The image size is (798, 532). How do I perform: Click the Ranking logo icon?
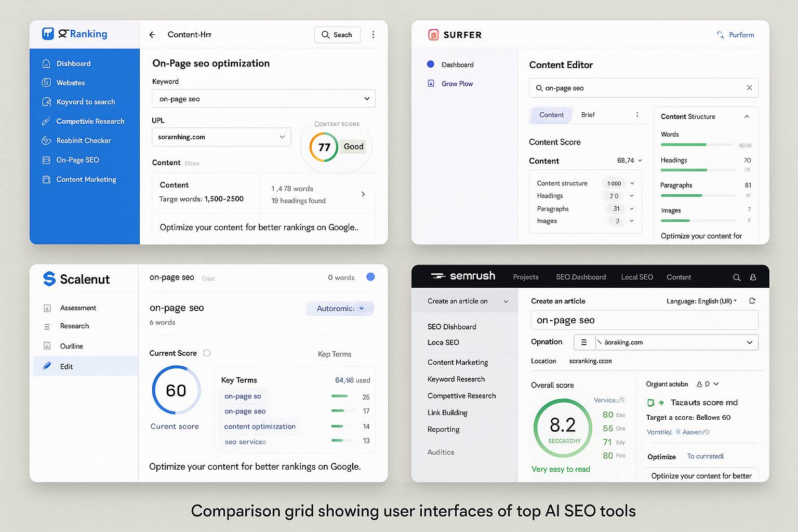click(48, 34)
